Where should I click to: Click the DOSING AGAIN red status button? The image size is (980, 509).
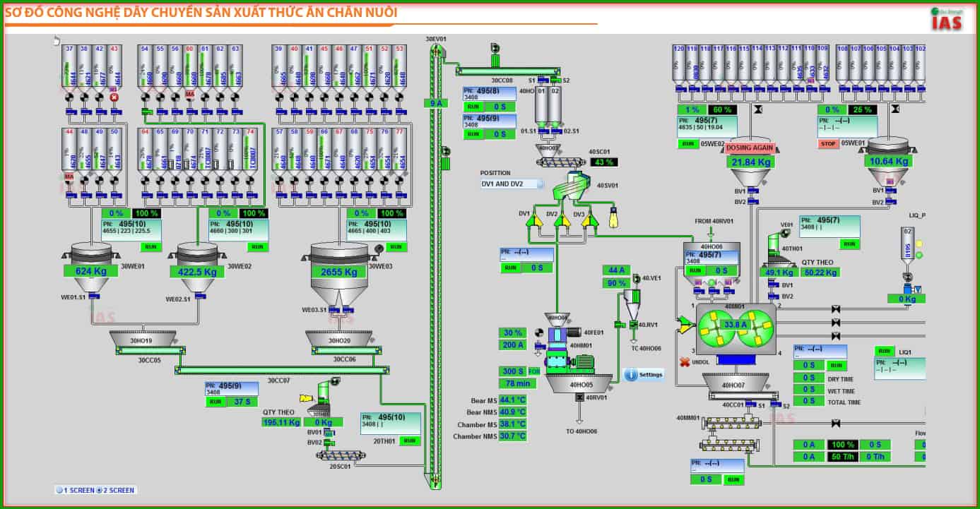[x=750, y=148]
